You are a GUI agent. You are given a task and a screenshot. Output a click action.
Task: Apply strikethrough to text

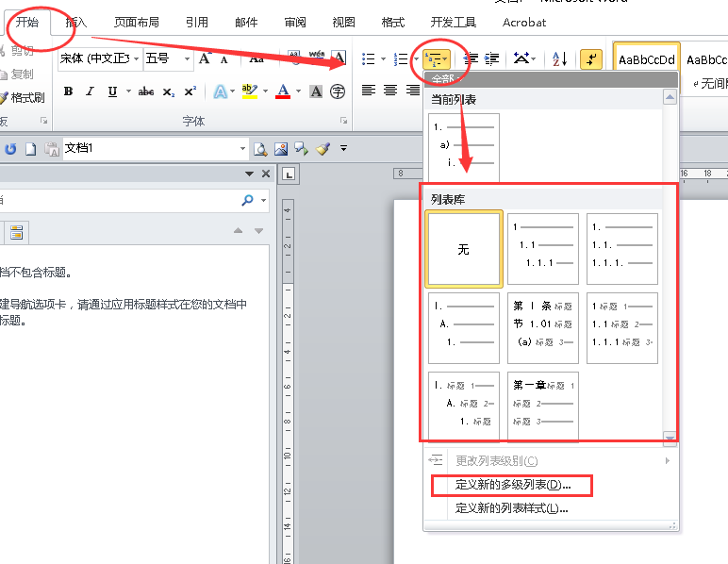(x=146, y=91)
